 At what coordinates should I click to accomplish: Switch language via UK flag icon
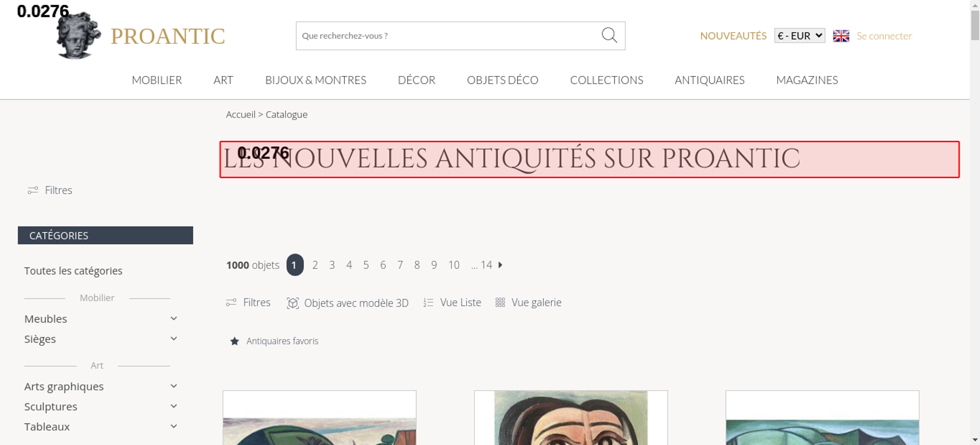[x=841, y=36]
